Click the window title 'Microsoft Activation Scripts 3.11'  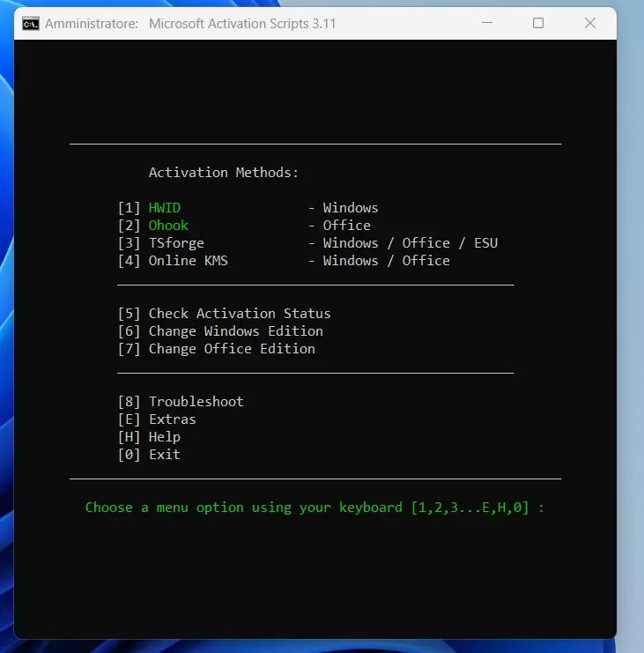242,24
